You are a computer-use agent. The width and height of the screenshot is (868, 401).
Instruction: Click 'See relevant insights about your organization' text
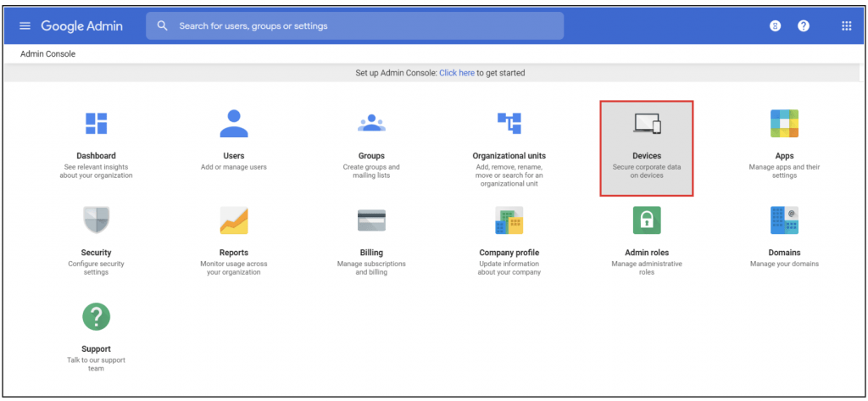(x=96, y=171)
